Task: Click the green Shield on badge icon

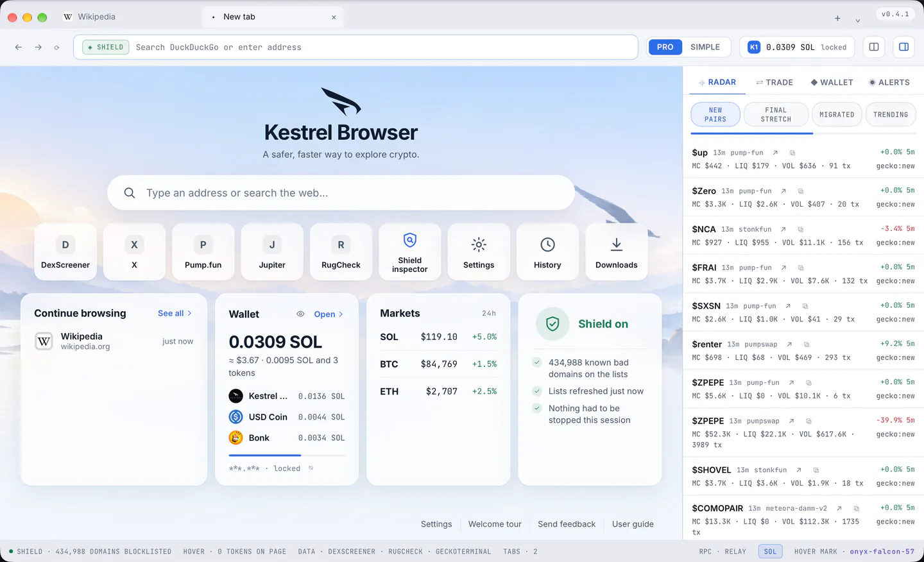Action: click(x=552, y=324)
